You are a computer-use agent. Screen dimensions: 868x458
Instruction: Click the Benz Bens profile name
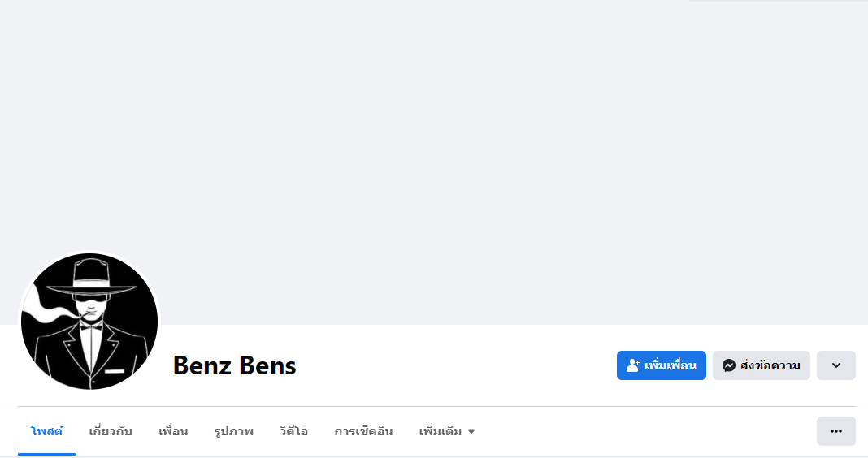(x=234, y=366)
